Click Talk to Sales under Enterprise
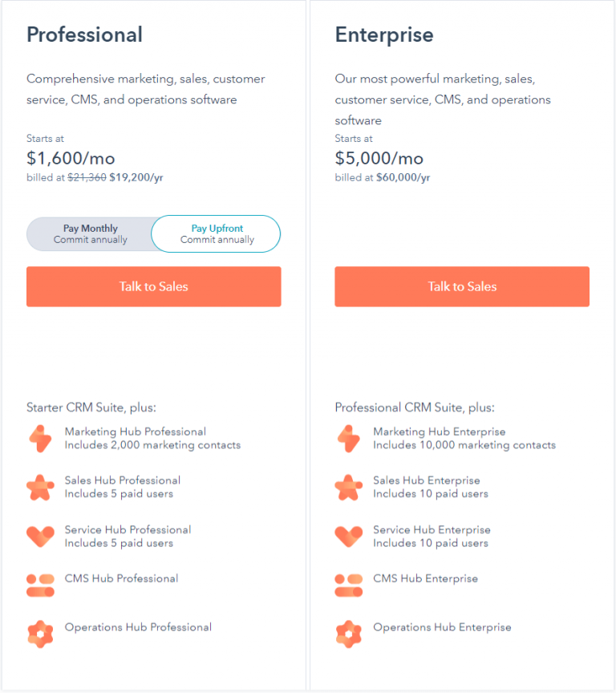Viewport: 616px width, 693px height. pyautogui.click(x=462, y=286)
